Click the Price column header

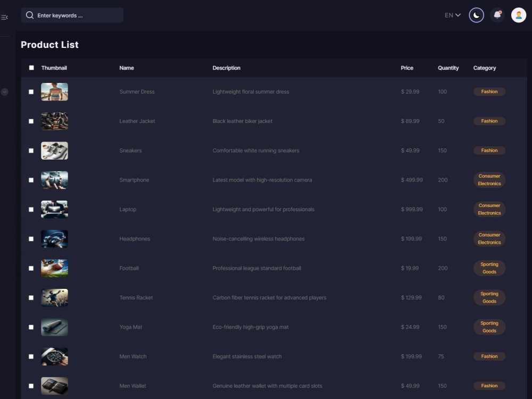click(x=407, y=68)
